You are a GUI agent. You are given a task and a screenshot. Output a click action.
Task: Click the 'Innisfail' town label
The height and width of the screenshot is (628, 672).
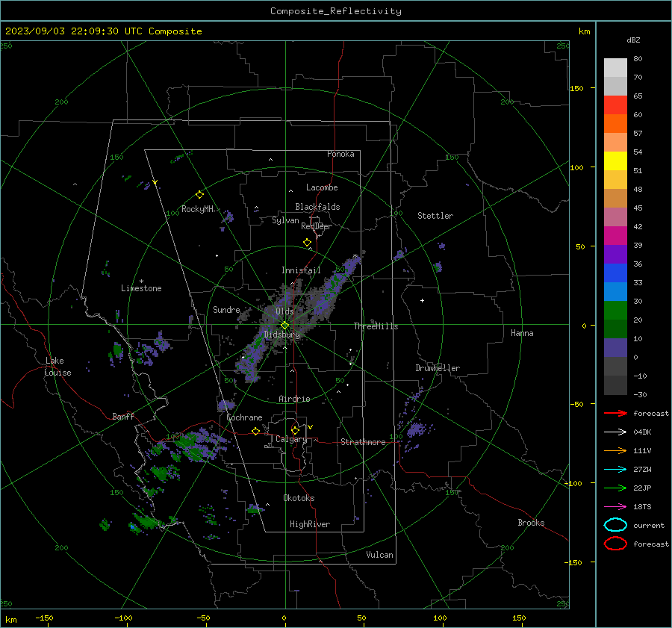point(301,270)
